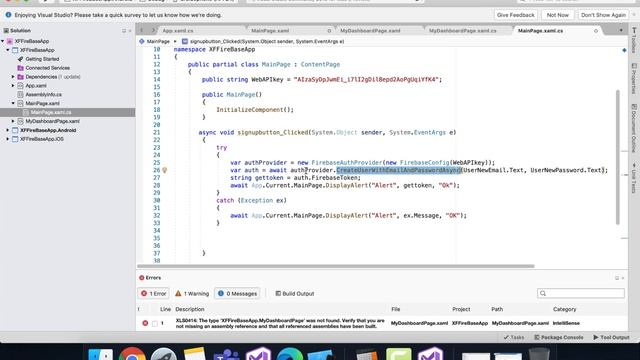Click Don't Show Again button
The width and height of the screenshot is (640, 360).
click(x=603, y=15)
